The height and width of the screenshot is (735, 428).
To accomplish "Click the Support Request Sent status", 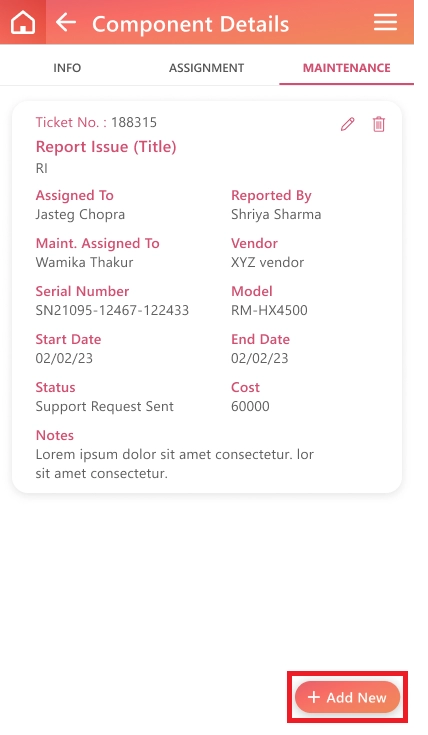I will (105, 406).
